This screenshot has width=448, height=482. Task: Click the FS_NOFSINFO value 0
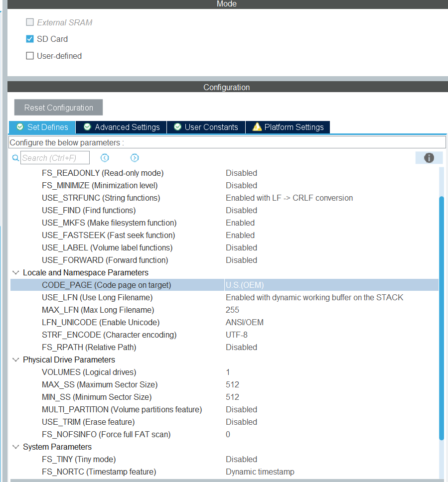point(228,434)
